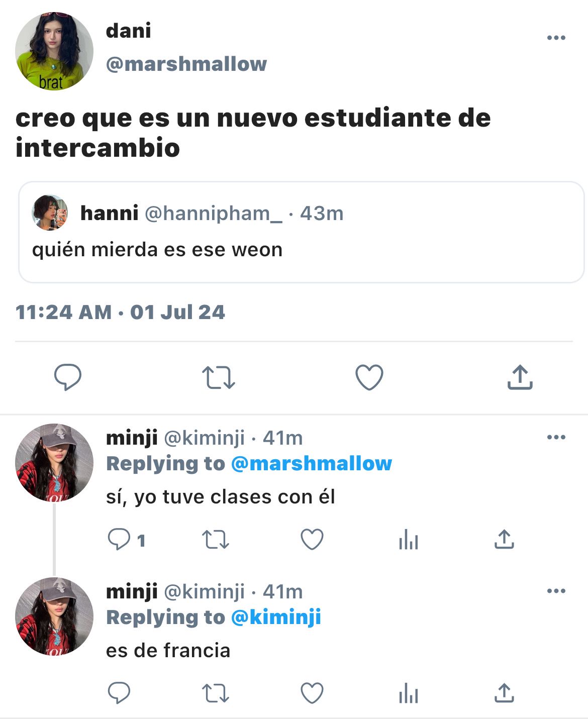
Task: Reply to "es de francia" tweet
Action: [x=119, y=693]
